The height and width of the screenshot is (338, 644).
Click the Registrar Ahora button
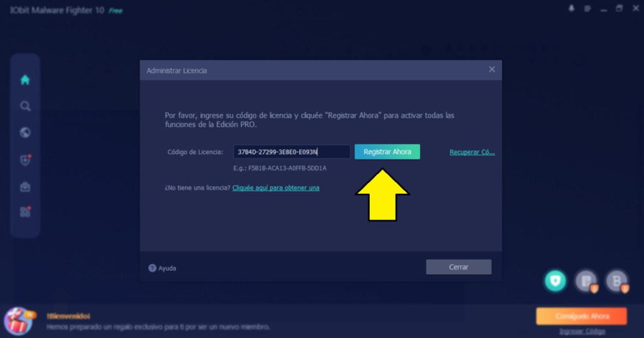[x=387, y=152]
